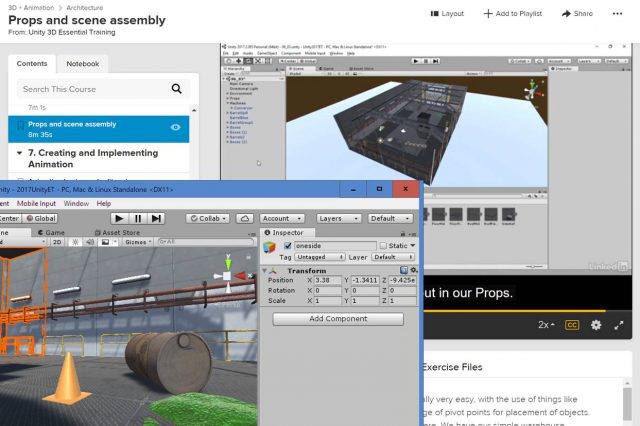Click the scene orientation gizmo in zoomed window
The width and height of the screenshot is (640, 426).
point(229,274)
